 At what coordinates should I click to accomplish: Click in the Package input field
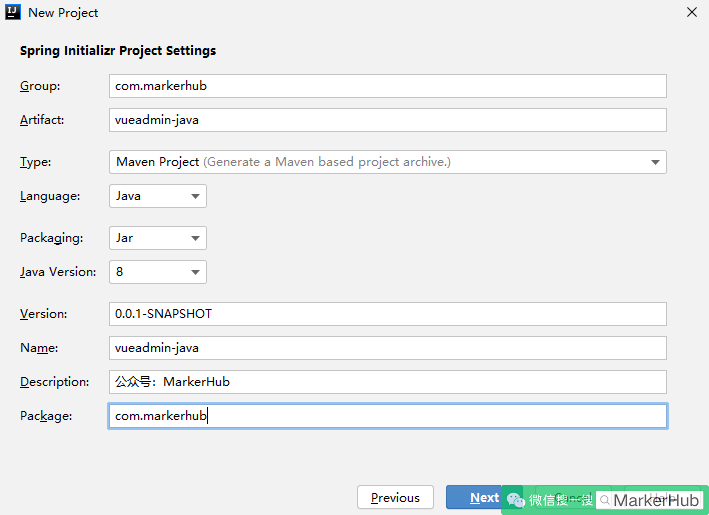click(x=388, y=416)
